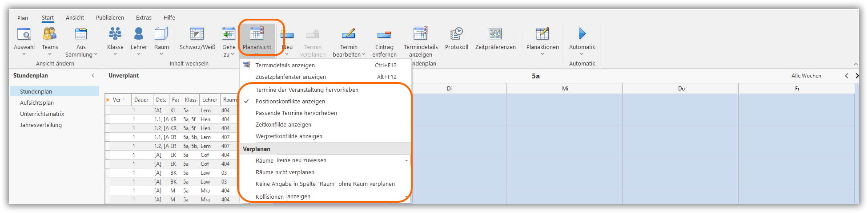This screenshot has width=868, height=213.
Task: Open the Räume dropdown list
Action: [406, 161]
